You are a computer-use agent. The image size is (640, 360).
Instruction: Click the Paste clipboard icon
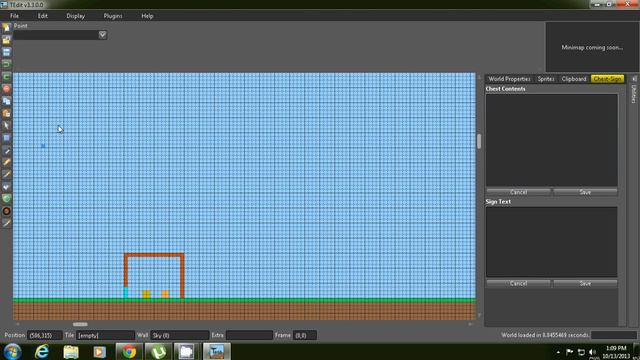click(6, 113)
